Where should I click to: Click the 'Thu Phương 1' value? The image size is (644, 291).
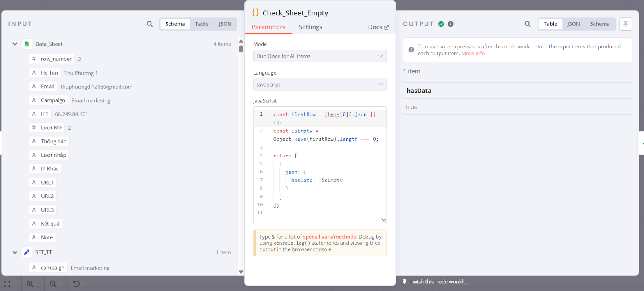click(x=81, y=73)
